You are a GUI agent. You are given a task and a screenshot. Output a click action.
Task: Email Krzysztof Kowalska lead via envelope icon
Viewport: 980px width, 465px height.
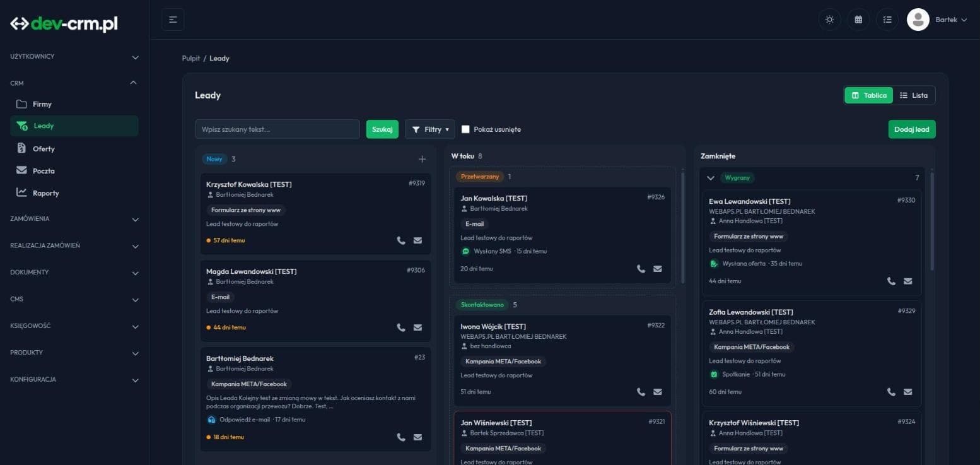pos(417,240)
